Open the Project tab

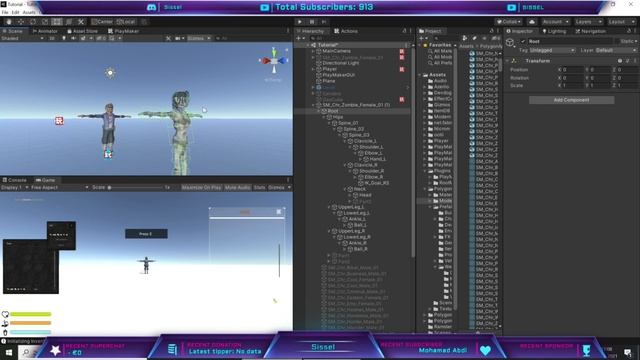tap(432, 31)
